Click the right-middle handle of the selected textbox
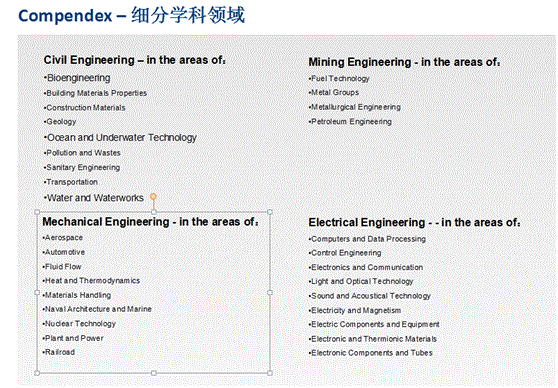Viewport: 558px width, 388px height. point(270,292)
